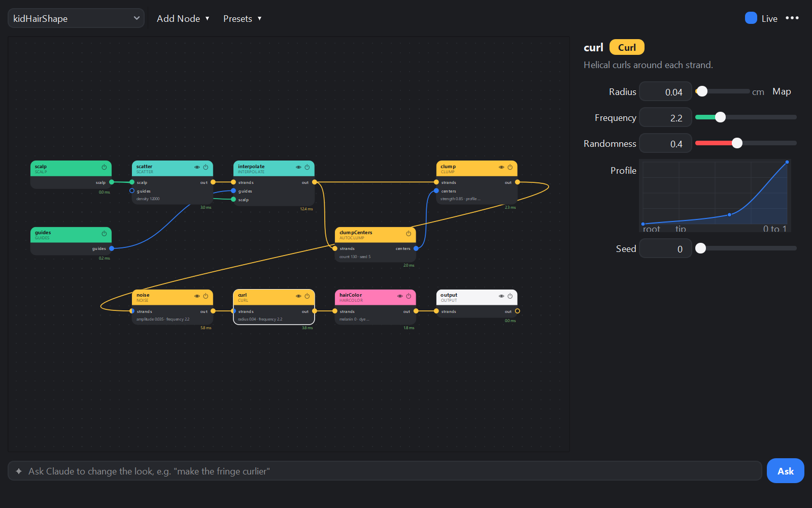Click the Seed slider handle
Screen dimensions: 812x508
tap(701, 248)
